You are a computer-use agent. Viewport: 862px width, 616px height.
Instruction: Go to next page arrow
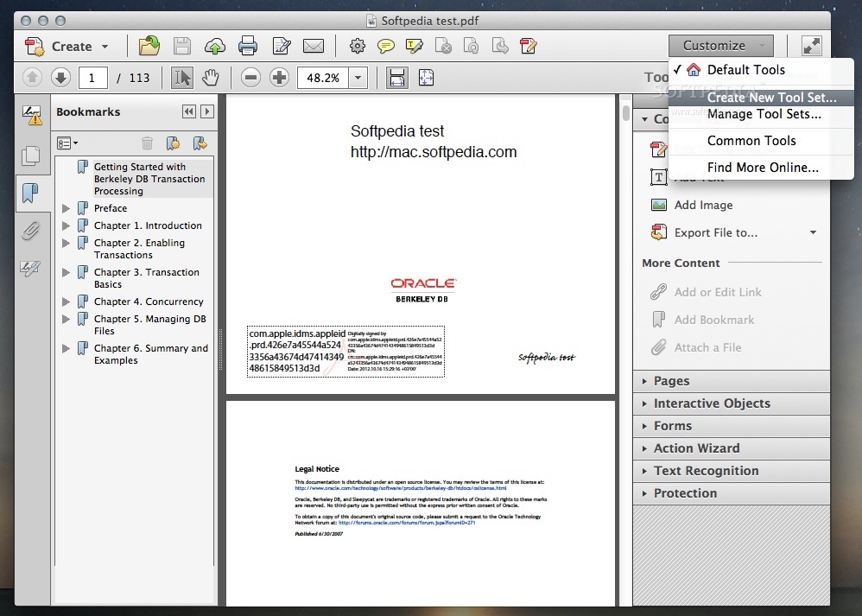pos(60,78)
